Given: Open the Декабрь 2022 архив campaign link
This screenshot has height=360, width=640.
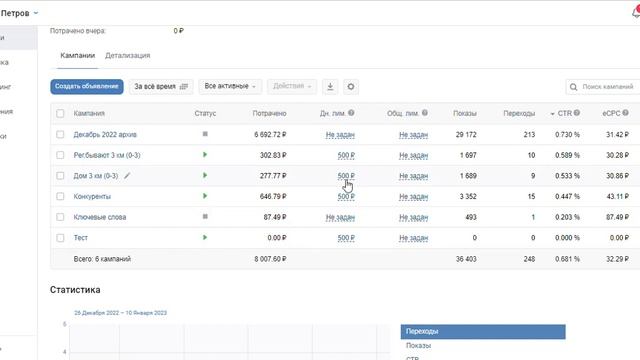Looking at the screenshot, I should pos(105,135).
